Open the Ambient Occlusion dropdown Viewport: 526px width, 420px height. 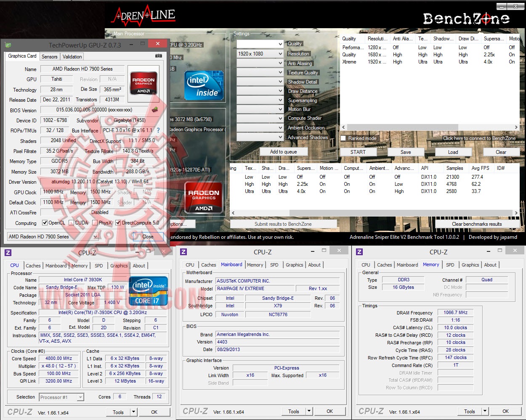click(260, 128)
